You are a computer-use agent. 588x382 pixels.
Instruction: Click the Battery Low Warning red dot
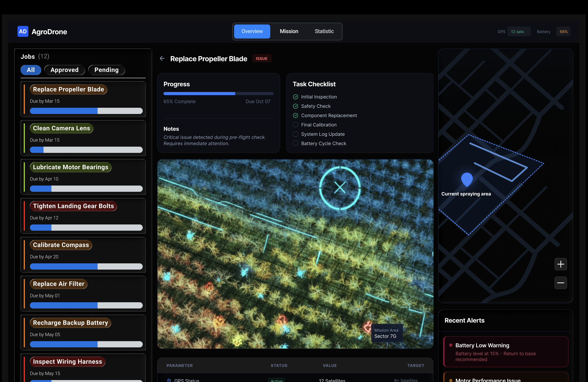tap(451, 345)
